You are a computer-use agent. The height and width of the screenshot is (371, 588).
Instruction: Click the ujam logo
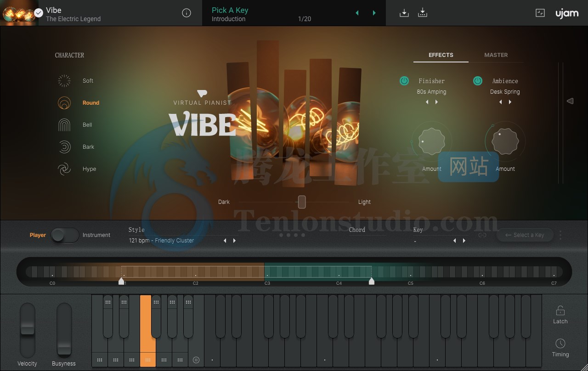pyautogui.click(x=567, y=13)
